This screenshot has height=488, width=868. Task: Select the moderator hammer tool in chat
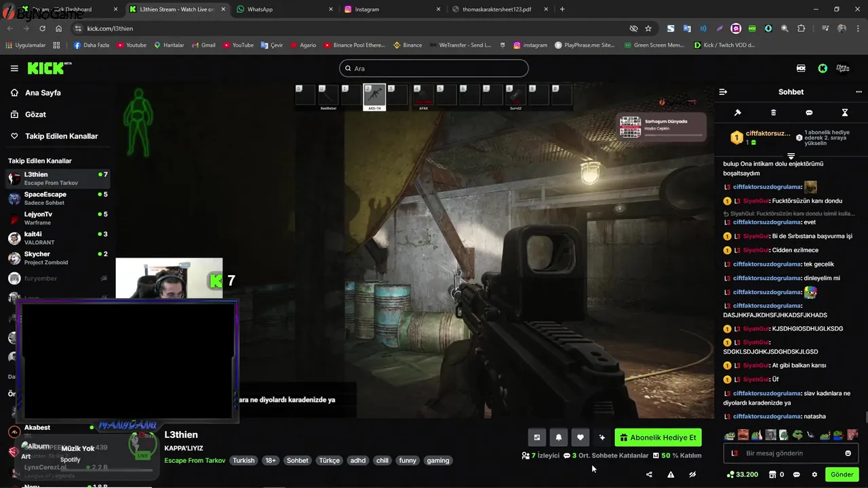[x=738, y=113]
